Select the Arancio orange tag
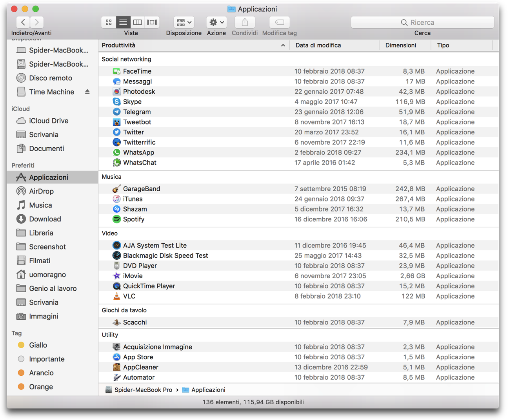 point(36,373)
